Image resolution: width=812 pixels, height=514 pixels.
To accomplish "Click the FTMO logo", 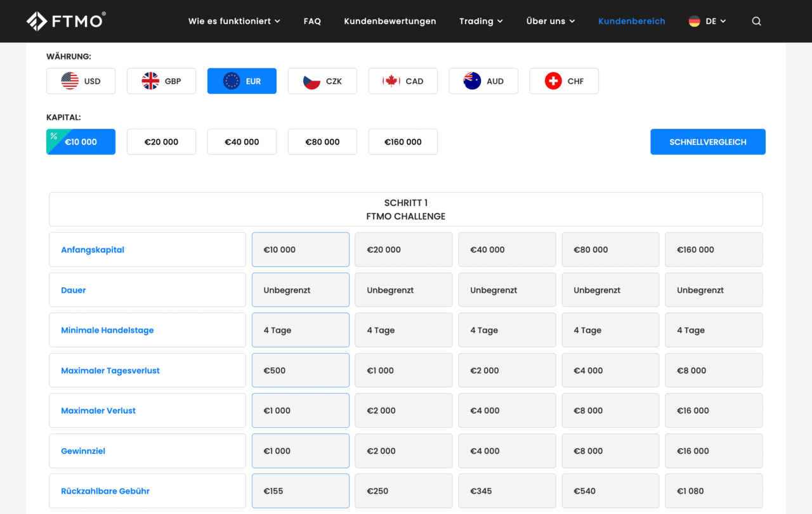I will point(66,21).
